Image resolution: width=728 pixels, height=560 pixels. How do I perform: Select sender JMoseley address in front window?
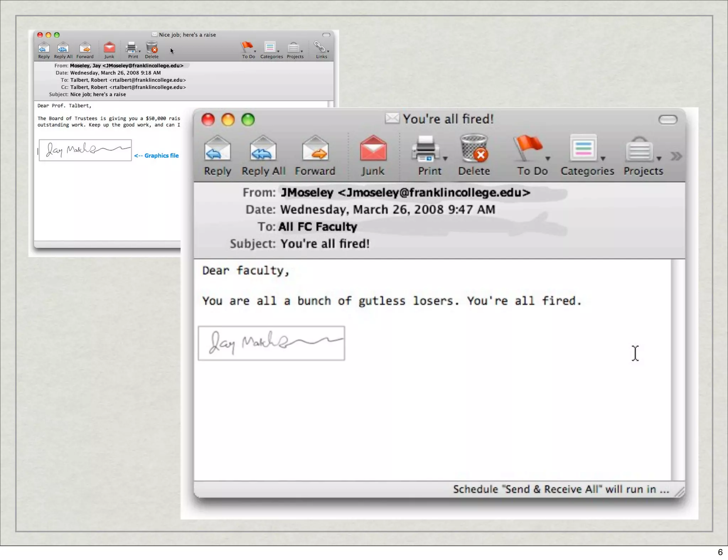[405, 193]
